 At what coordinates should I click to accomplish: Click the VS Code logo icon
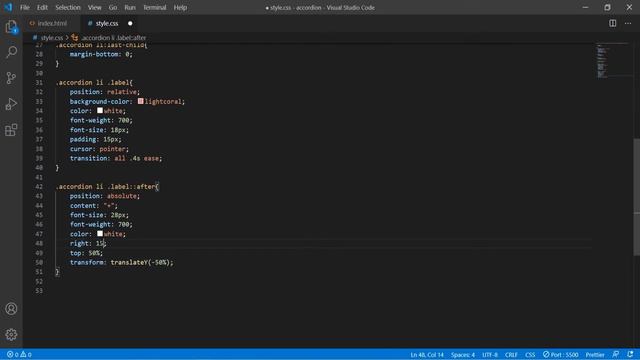point(8,7)
